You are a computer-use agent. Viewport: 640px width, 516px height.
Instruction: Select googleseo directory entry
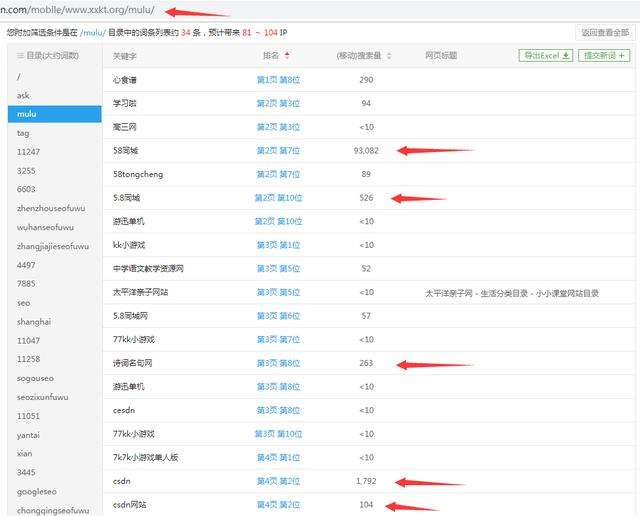(x=37, y=491)
